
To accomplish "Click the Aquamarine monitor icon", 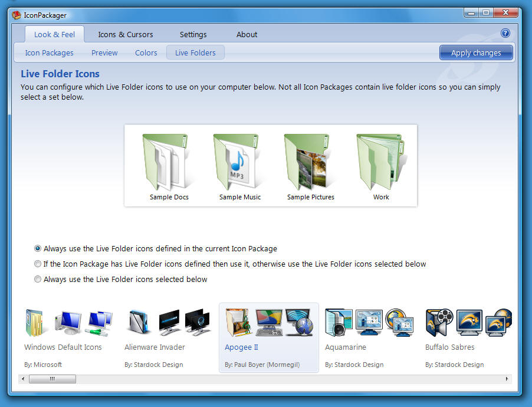I will 369,323.
